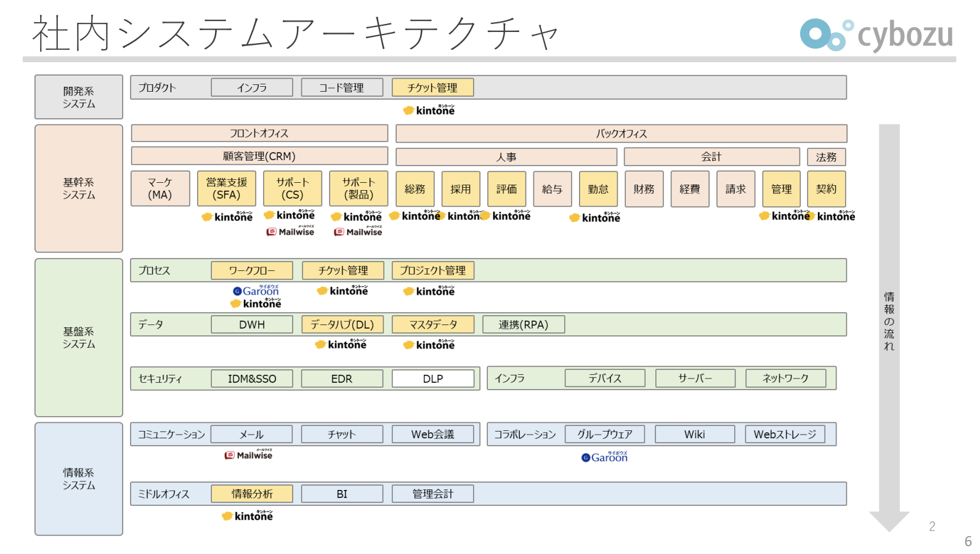Screen dimensions: 980x554
Task: Click the Wiki box
Action: 695,434
